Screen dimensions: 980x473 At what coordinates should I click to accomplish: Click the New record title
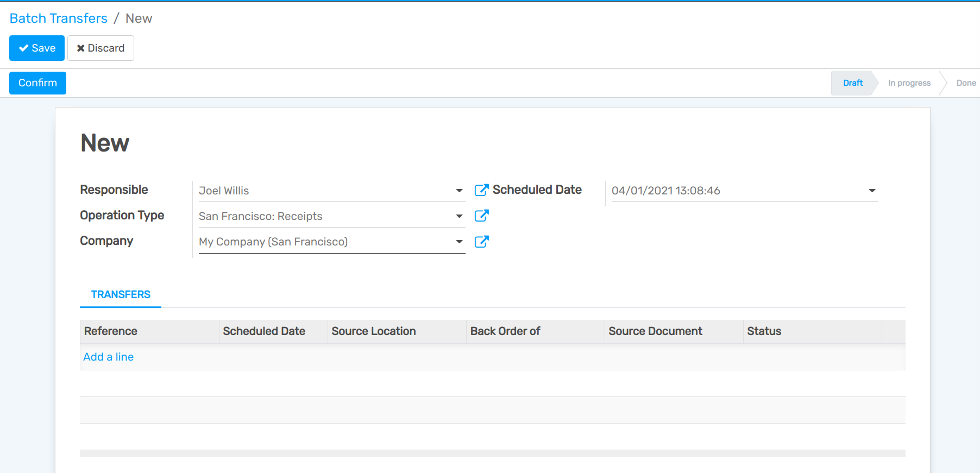[105, 143]
